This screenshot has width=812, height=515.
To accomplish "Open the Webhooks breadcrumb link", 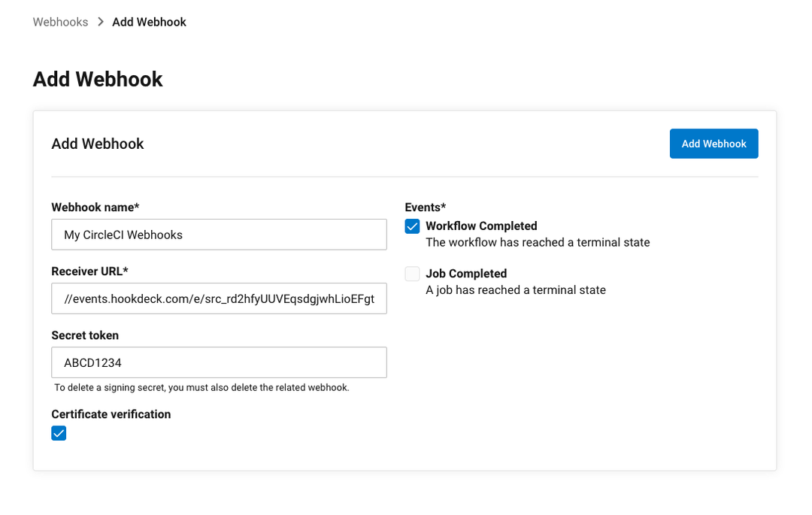I will tap(60, 22).
